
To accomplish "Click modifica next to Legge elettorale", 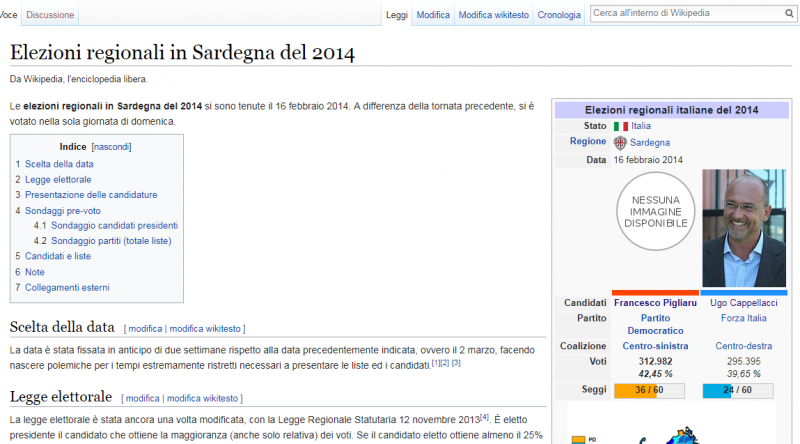I will (142, 399).
